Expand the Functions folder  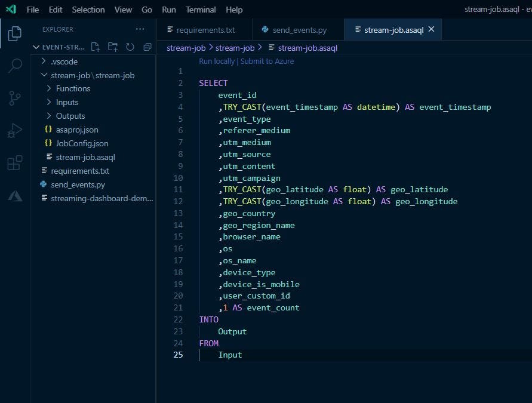(73, 88)
